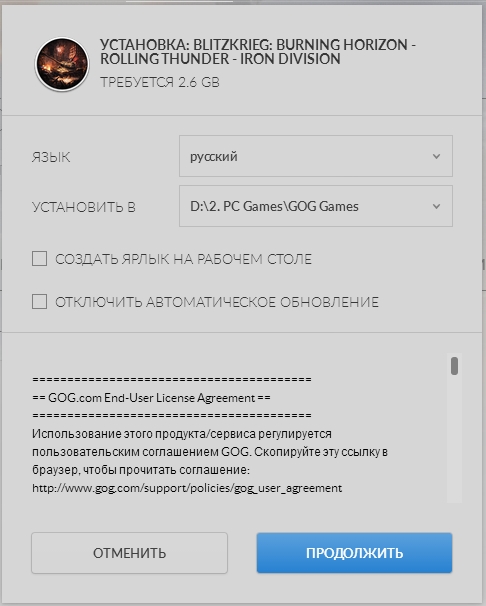Image resolution: width=486 pixels, height=606 pixels.
Task: Click the installation title 'УСТАНОВКА: BLITZKRIEG'
Action: (x=258, y=52)
